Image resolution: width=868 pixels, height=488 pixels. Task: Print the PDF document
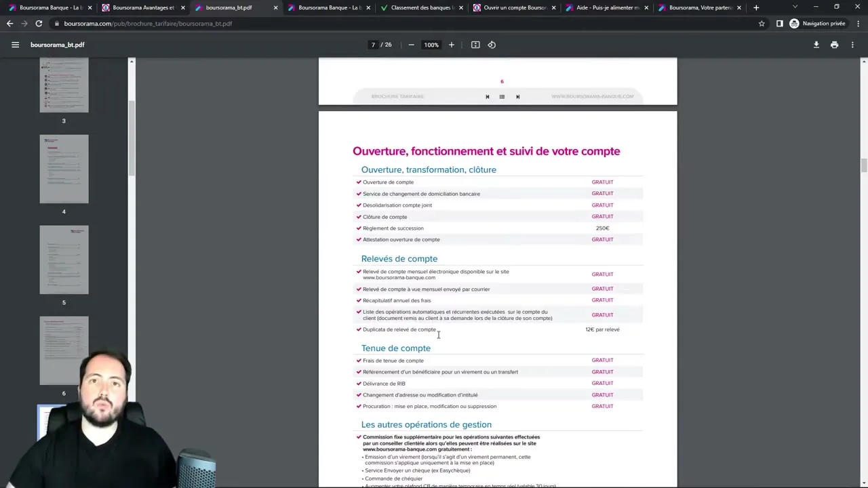pyautogui.click(x=834, y=45)
